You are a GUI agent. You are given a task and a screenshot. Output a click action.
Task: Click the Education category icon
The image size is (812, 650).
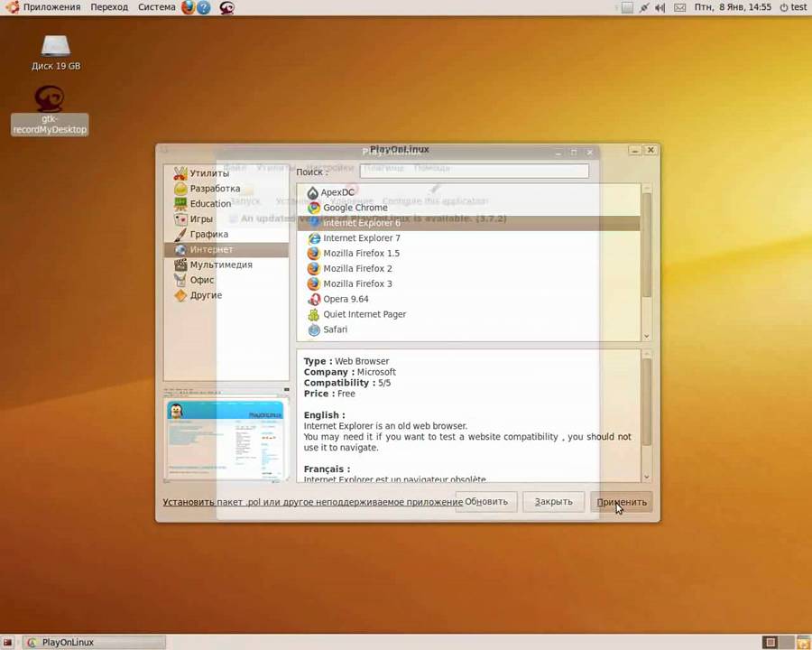(x=180, y=204)
